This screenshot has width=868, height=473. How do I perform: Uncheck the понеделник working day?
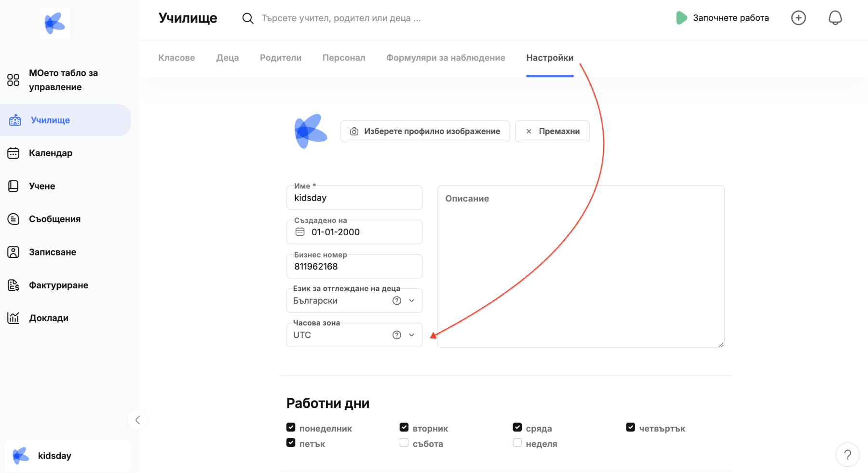[x=291, y=428]
